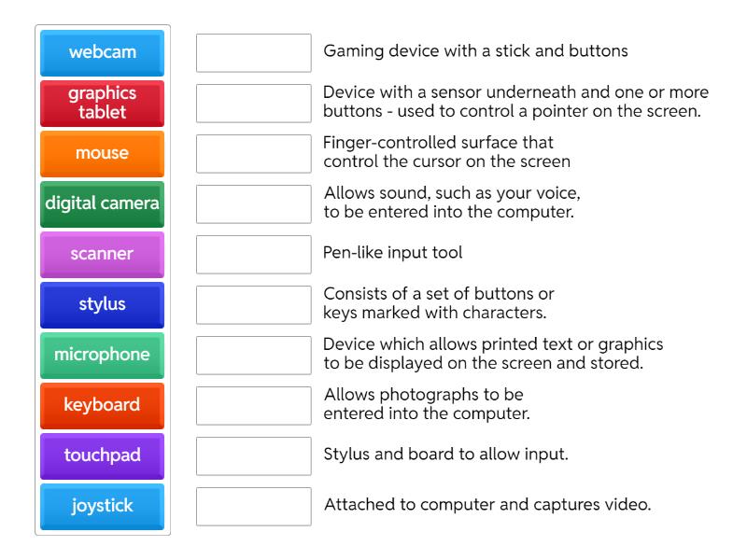
Task: Choose the stylus tile
Action: pos(103,304)
